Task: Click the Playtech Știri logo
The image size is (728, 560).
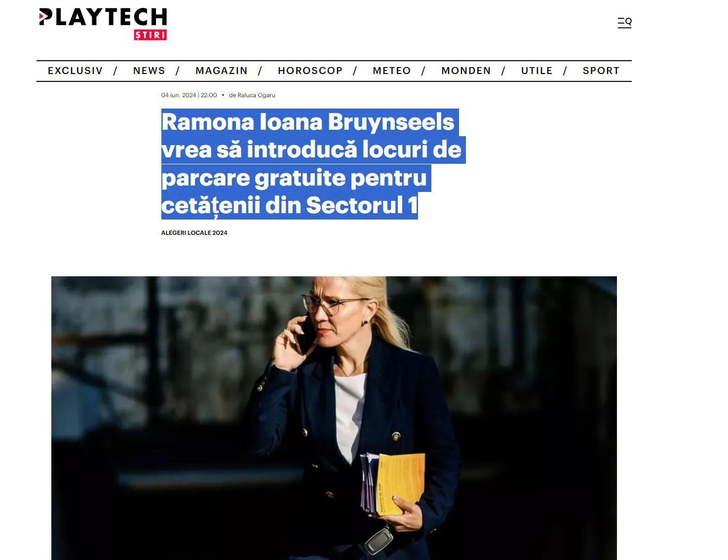Action: click(103, 24)
